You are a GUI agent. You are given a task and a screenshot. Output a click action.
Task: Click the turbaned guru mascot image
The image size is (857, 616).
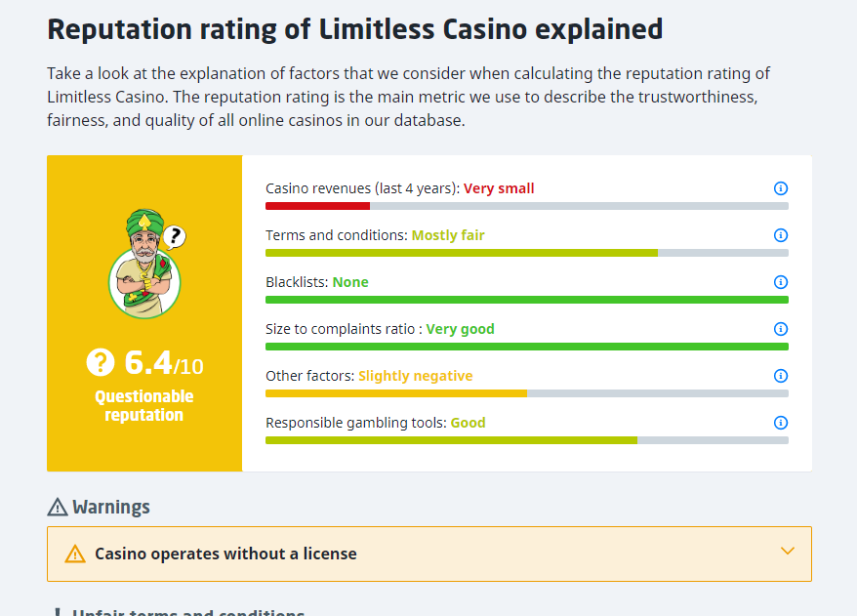[145, 263]
